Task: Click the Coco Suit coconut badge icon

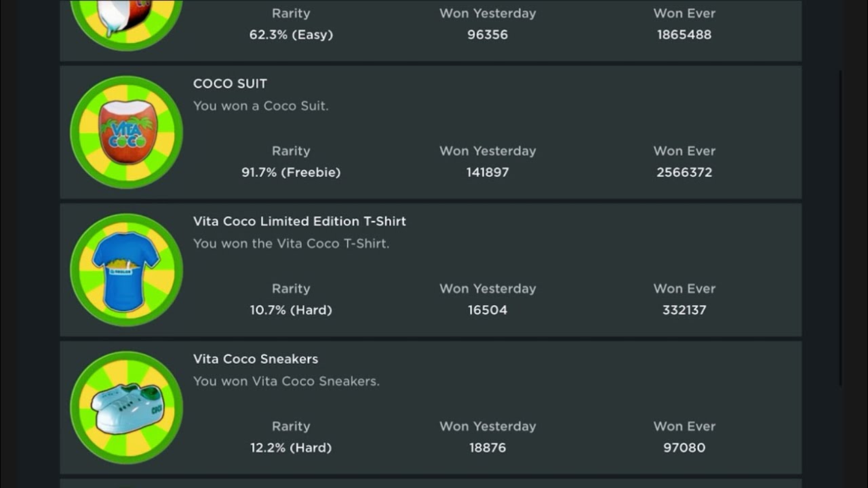Action: pyautogui.click(x=126, y=132)
